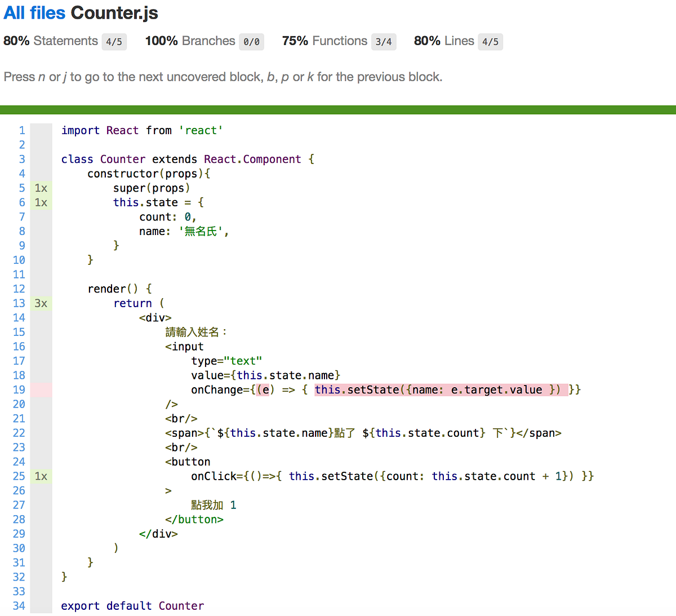Click the 3x execution count on line 13
The image size is (676, 616).
[40, 303]
